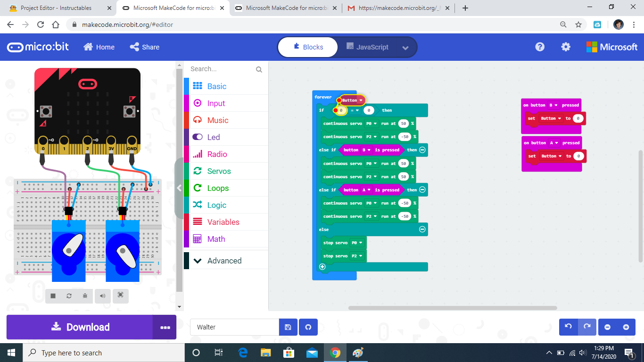Click simulator button A on the micro:bit
The image size is (644, 362).
coord(46,111)
